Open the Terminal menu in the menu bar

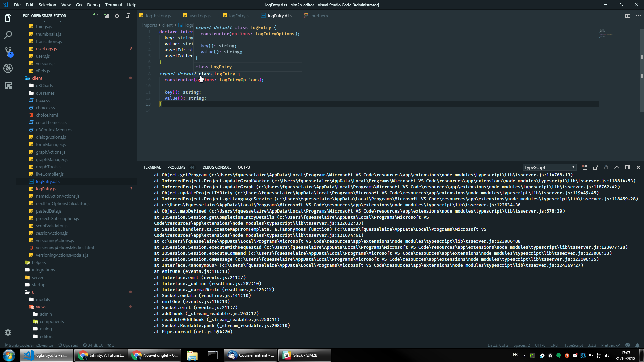(113, 5)
